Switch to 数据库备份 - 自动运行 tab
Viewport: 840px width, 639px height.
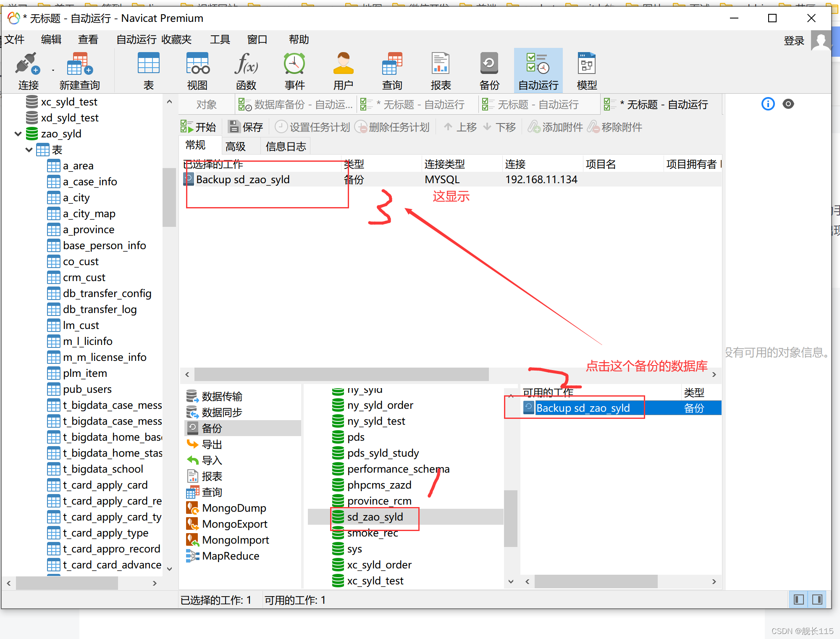pyautogui.click(x=296, y=104)
